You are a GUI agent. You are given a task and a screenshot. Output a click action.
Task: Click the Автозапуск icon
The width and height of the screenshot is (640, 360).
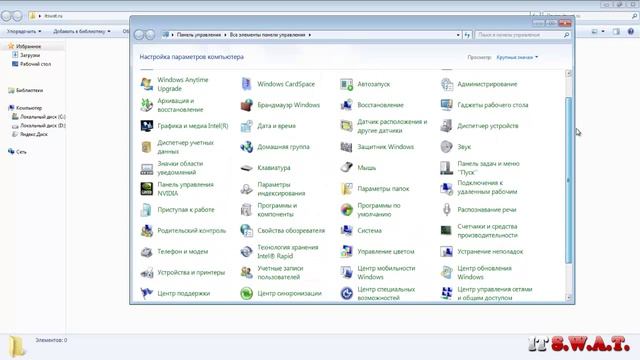(x=347, y=84)
